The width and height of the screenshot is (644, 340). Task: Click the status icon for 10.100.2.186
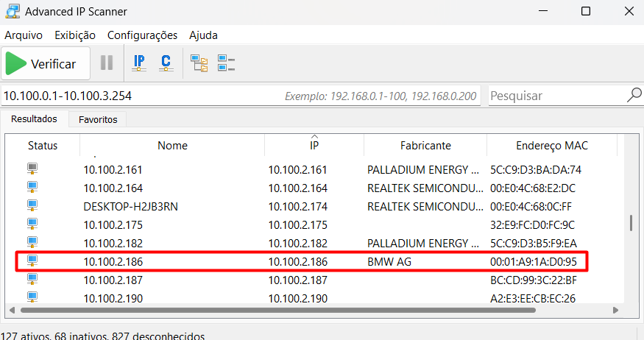[32, 261]
